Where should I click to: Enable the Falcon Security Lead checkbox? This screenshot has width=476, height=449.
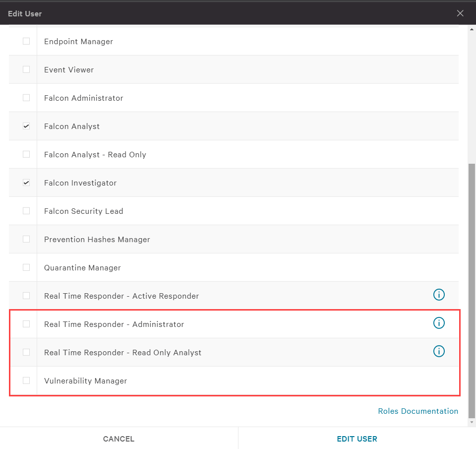(26, 210)
